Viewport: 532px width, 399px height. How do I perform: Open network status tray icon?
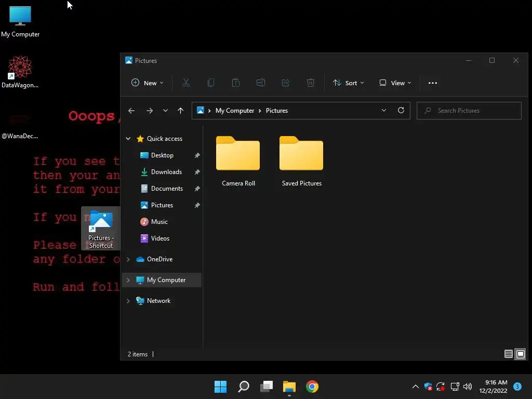455,387
